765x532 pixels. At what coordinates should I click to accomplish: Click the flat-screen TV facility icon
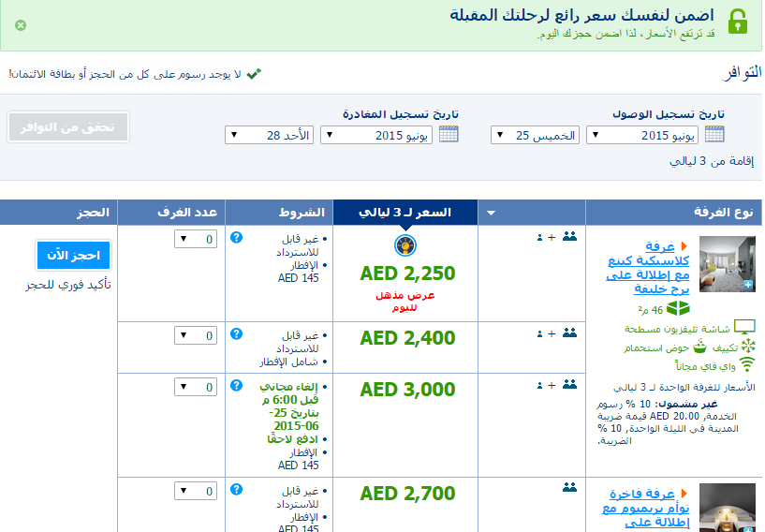click(x=744, y=328)
